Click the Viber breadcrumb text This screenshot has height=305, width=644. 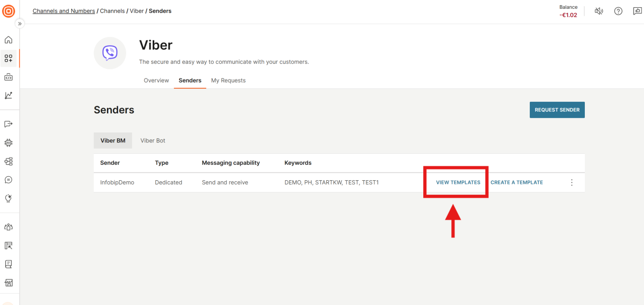click(137, 11)
